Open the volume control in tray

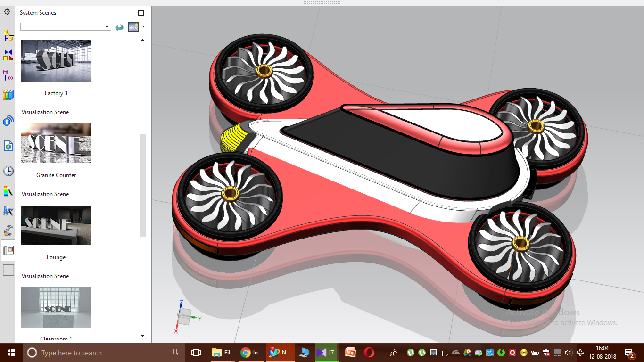(568, 353)
